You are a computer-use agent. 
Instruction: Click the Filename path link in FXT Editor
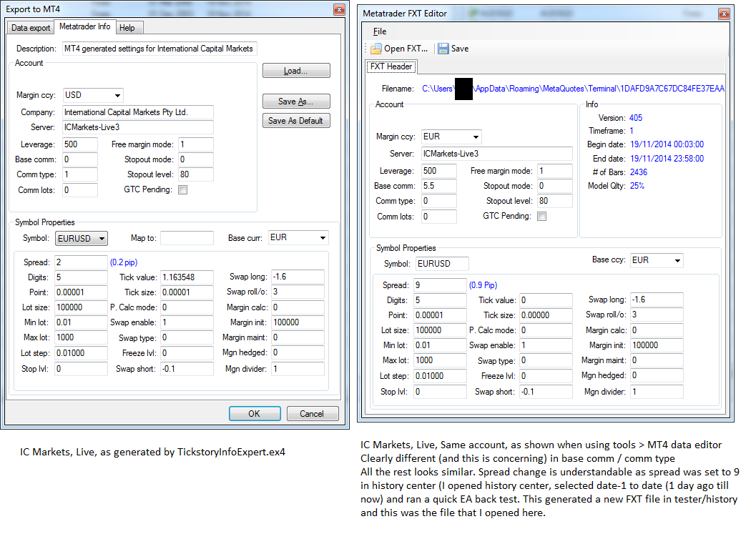click(574, 89)
